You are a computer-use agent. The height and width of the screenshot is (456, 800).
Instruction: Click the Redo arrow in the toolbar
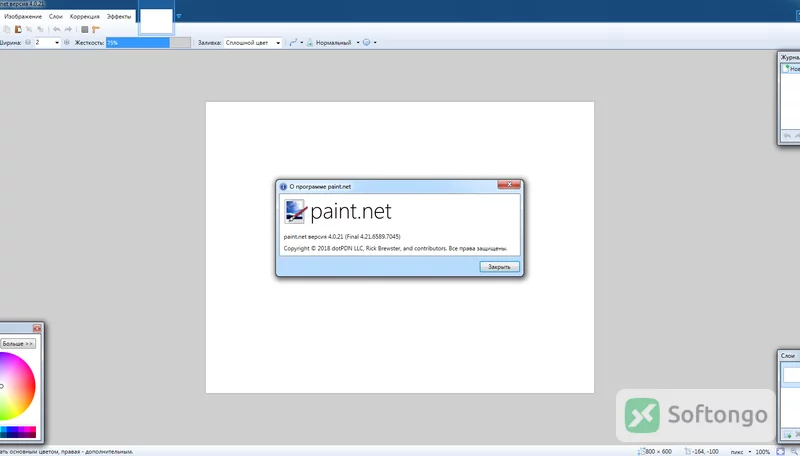click(68, 30)
